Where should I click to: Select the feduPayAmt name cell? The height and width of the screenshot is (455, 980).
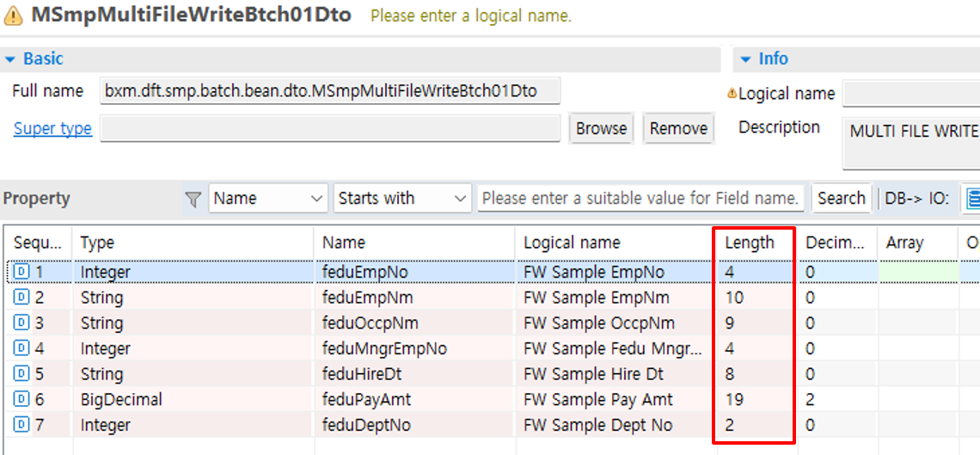(x=415, y=399)
